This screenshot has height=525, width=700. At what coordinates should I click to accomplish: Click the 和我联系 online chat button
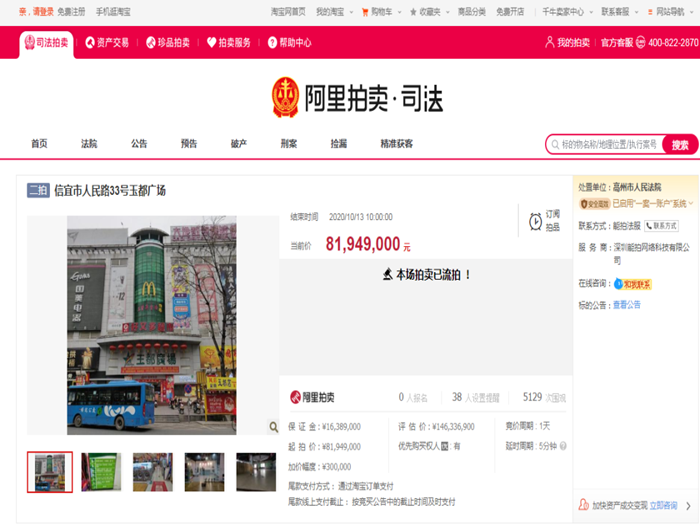pyautogui.click(x=633, y=284)
